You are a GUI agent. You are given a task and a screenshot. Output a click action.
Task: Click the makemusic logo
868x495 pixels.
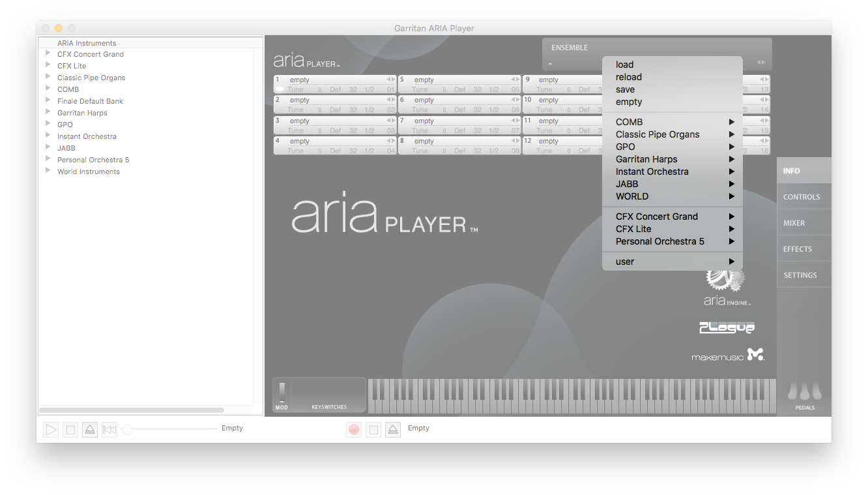click(728, 355)
